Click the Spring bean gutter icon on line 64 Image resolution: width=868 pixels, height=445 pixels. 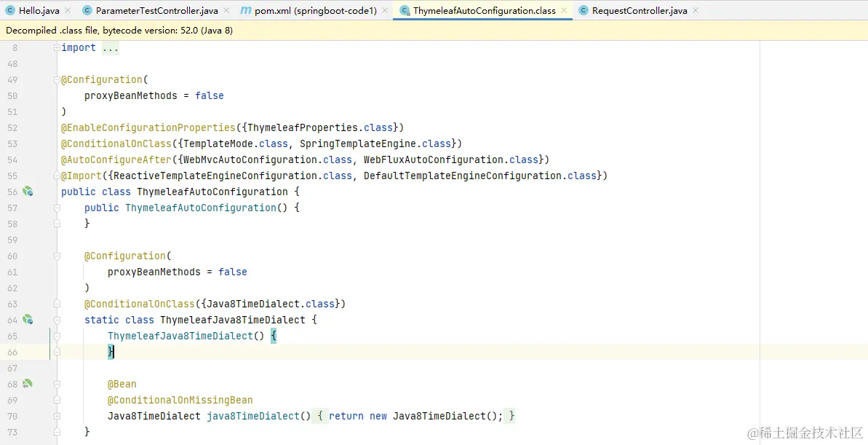click(28, 320)
